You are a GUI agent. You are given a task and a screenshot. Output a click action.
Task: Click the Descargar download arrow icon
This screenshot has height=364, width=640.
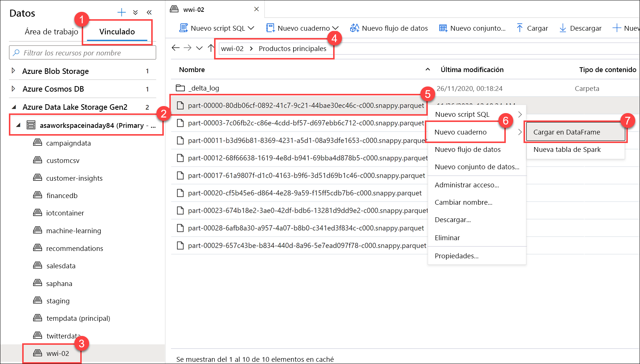[563, 28]
